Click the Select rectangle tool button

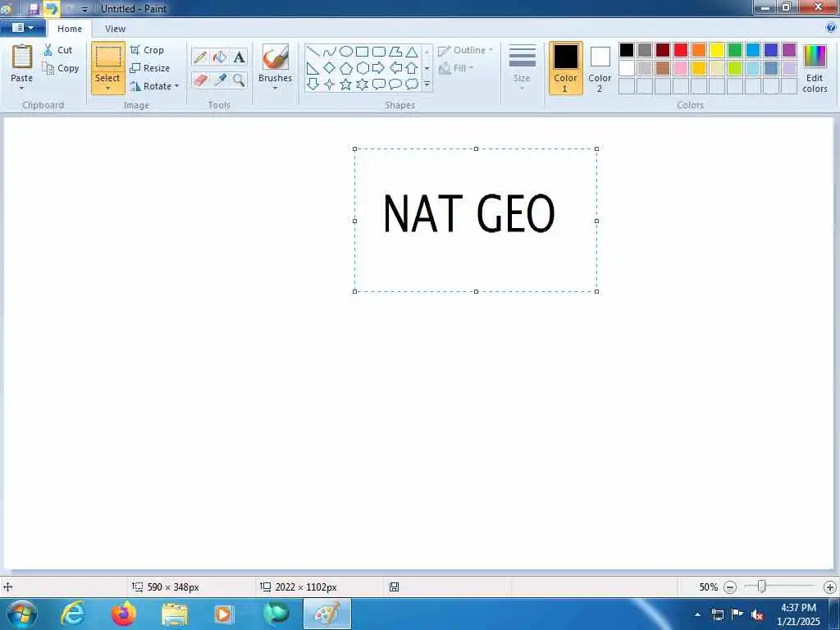click(x=108, y=58)
